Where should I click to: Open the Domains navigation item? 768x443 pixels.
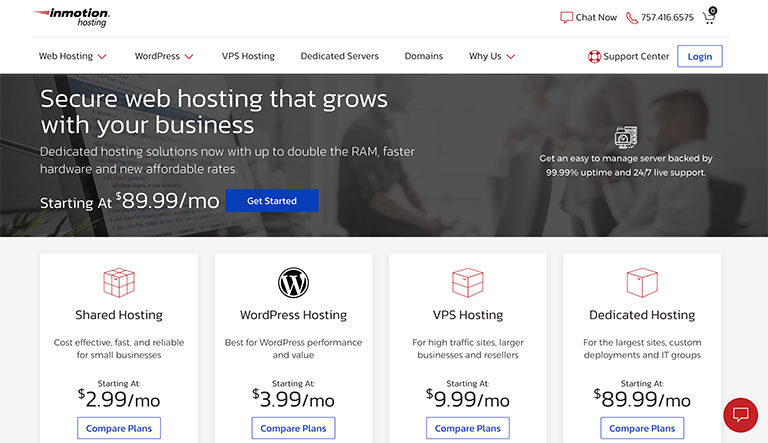(x=424, y=56)
